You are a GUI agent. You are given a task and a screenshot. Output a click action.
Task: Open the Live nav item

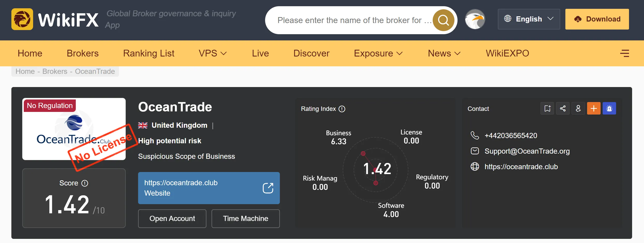click(x=260, y=53)
